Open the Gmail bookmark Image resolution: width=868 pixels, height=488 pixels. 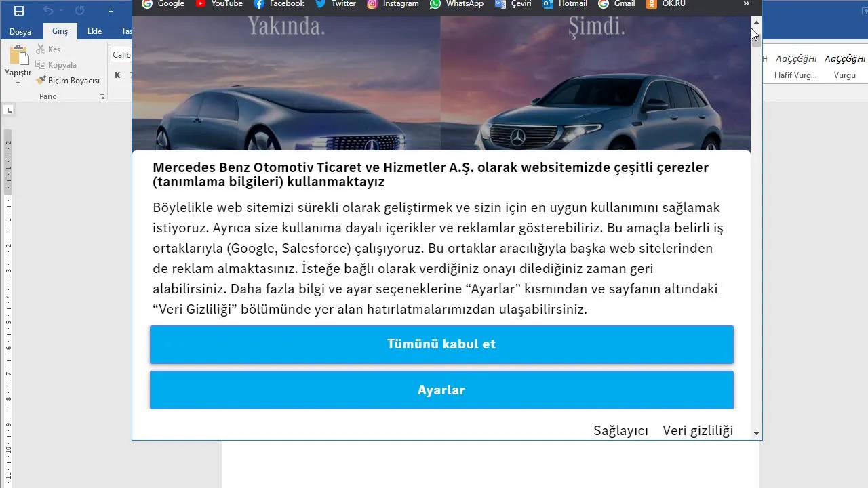coord(616,3)
